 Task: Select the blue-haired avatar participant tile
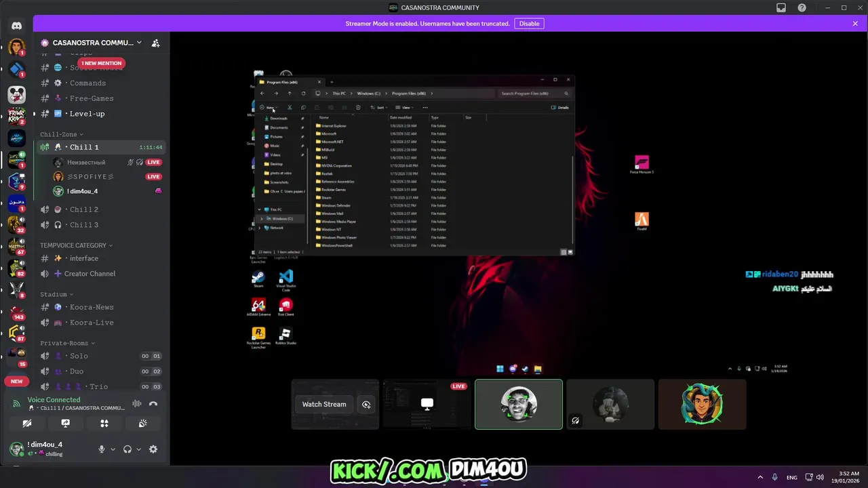point(702,405)
